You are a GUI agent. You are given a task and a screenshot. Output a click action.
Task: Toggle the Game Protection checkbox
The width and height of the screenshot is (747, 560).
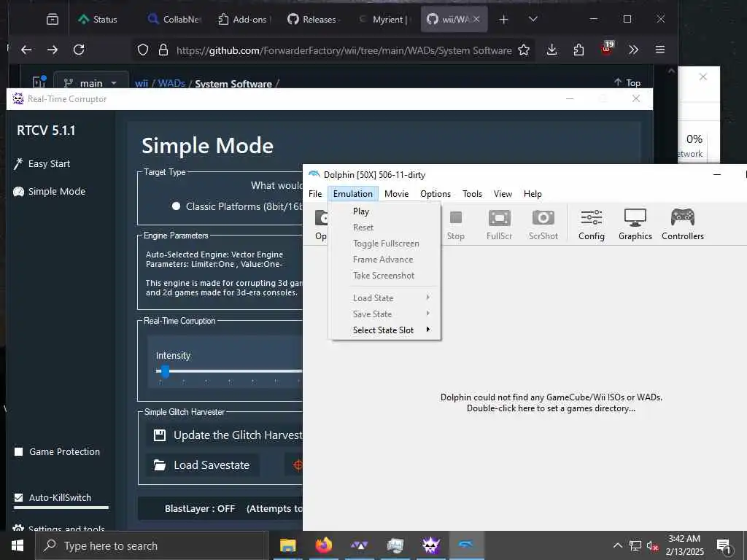coord(18,452)
